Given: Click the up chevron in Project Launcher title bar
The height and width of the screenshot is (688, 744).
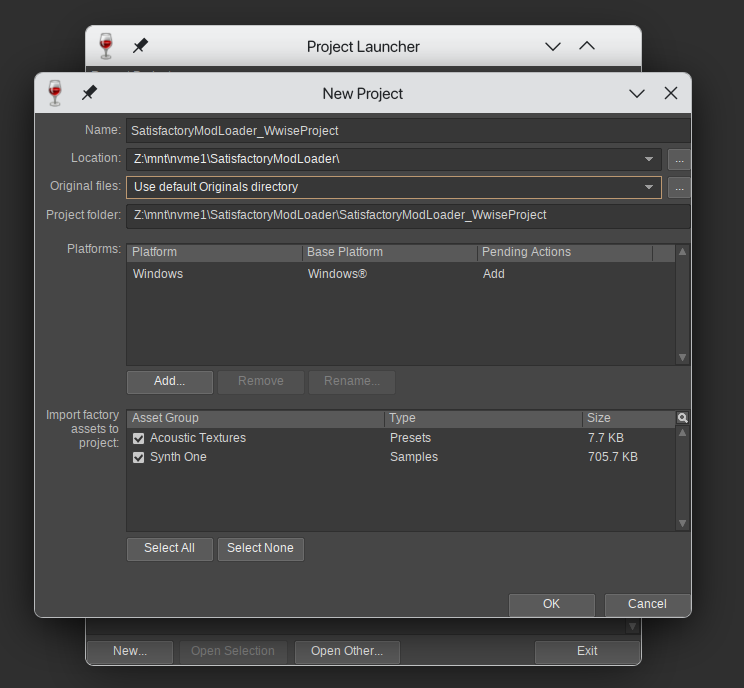Looking at the screenshot, I should (587, 46).
